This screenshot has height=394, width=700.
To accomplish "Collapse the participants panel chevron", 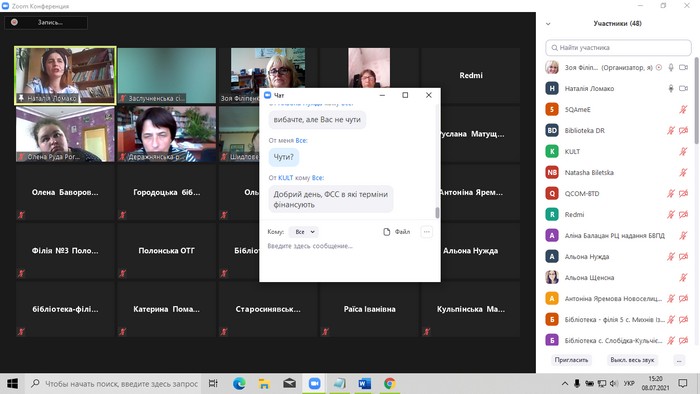I will coord(548,24).
